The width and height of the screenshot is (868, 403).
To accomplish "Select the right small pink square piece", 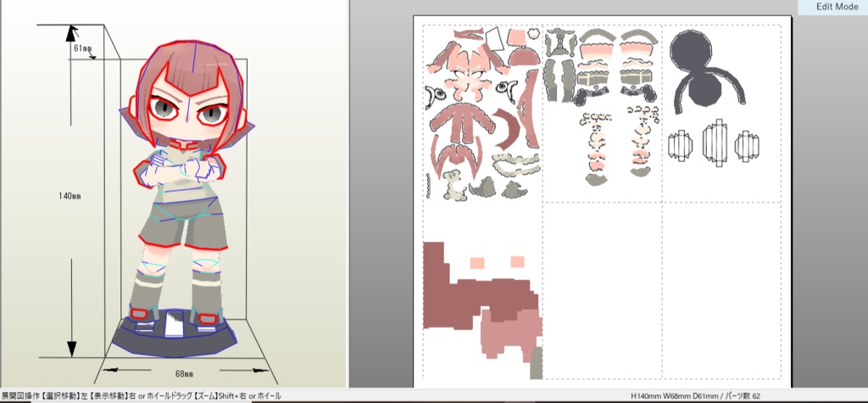I will 518,261.
